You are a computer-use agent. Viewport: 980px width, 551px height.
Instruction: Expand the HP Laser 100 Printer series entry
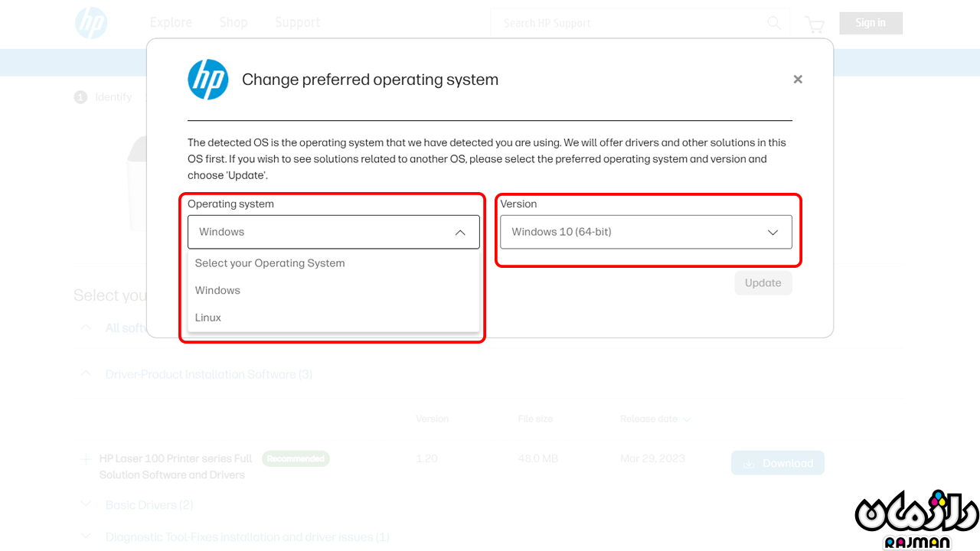tap(85, 460)
